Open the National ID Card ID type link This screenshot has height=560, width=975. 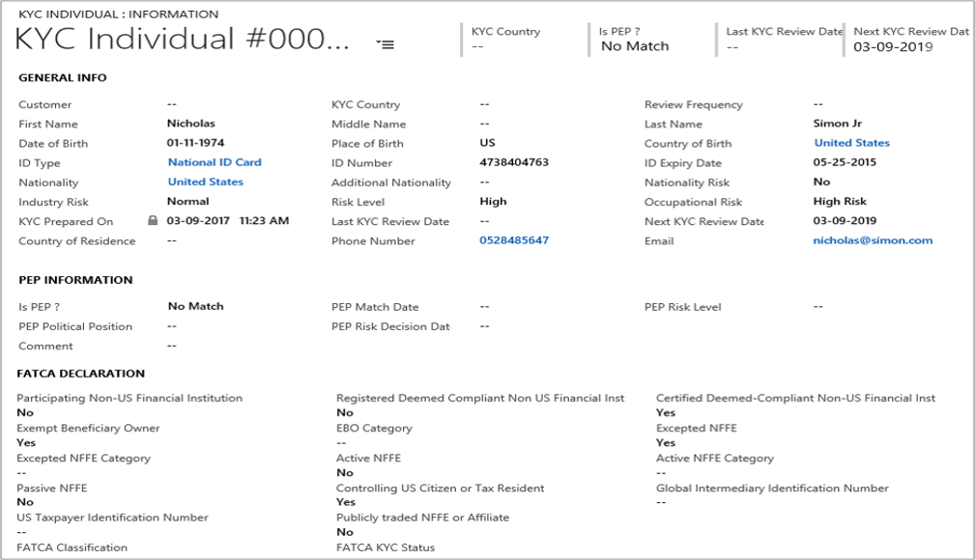point(215,162)
